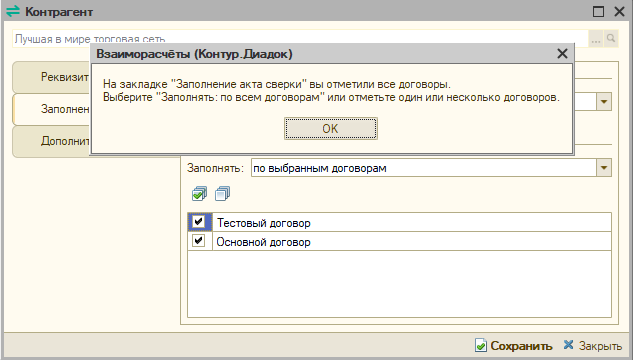Click the contractor name input field
This screenshot has height=360, width=633.
300,39
